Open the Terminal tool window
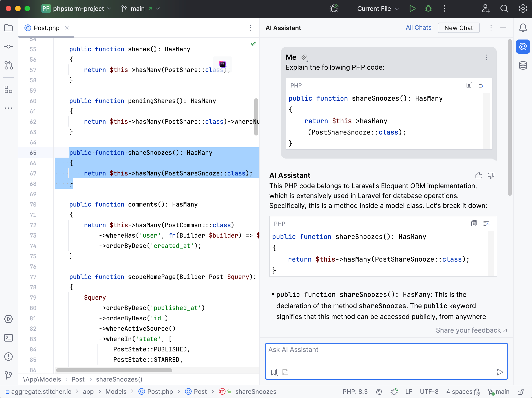 pos(8,338)
